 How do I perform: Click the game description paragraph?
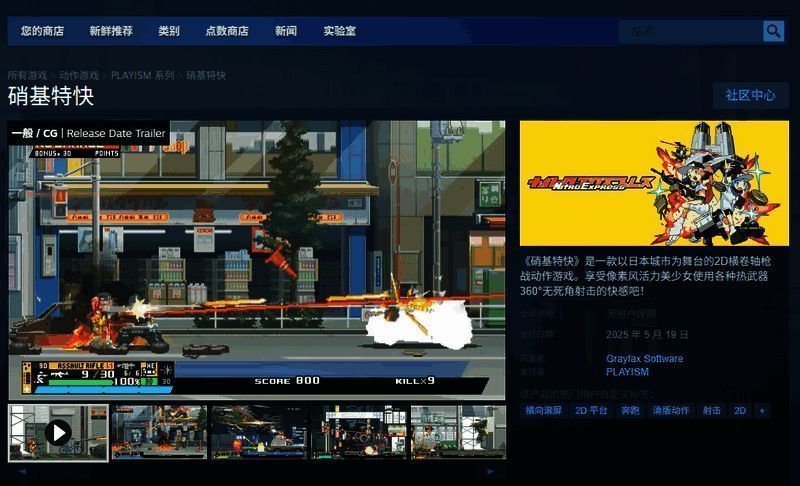645,276
